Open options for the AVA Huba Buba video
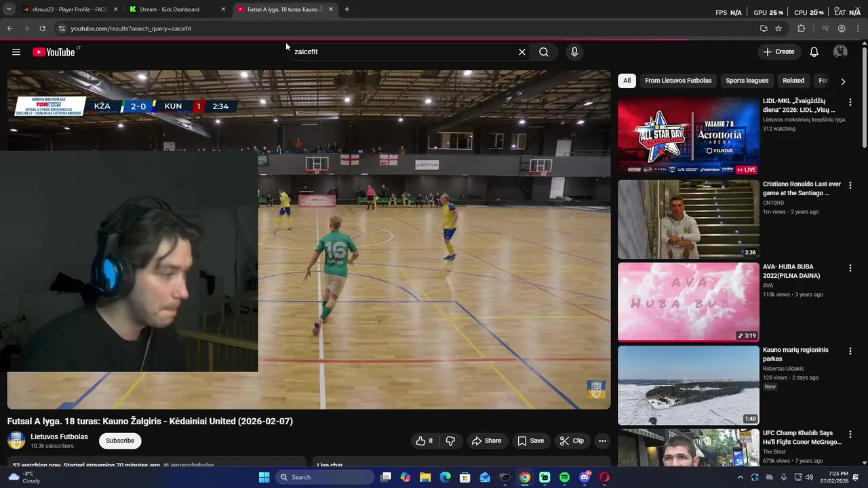Image resolution: width=868 pixels, height=488 pixels. 850,268
